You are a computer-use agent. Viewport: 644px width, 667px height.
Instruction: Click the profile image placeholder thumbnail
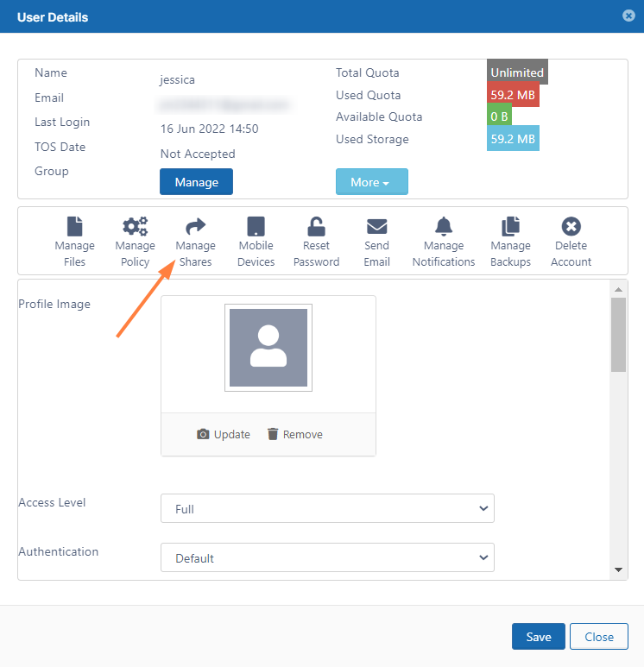268,348
